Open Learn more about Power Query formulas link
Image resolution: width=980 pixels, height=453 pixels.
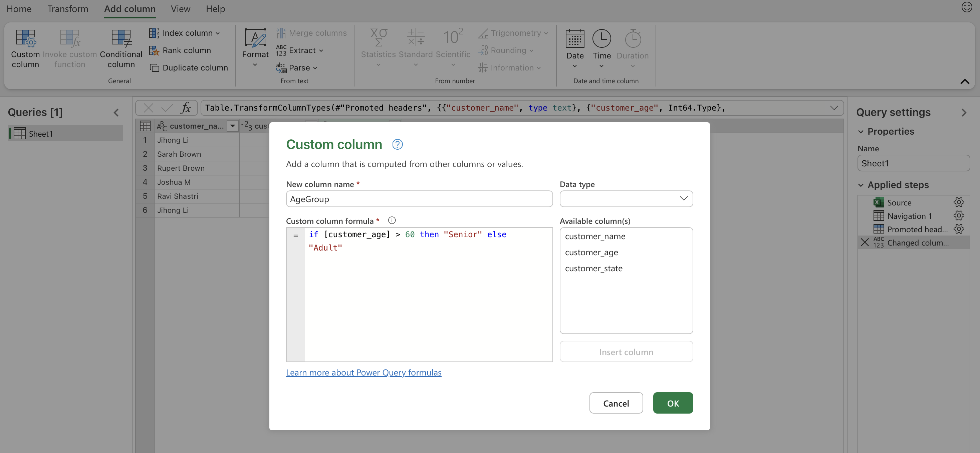pos(363,372)
